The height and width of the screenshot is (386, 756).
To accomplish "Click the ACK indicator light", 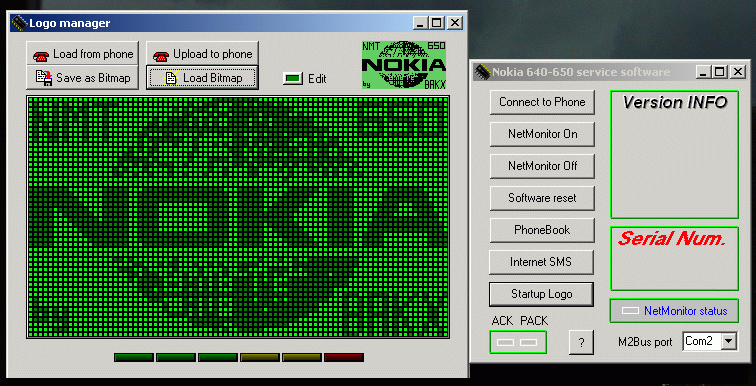I will pos(505,342).
